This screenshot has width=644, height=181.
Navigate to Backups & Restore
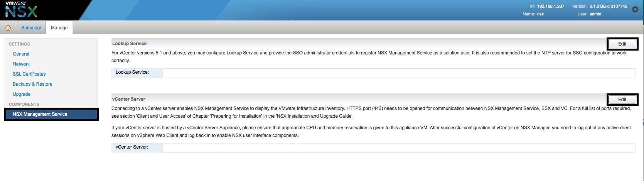coord(32,84)
